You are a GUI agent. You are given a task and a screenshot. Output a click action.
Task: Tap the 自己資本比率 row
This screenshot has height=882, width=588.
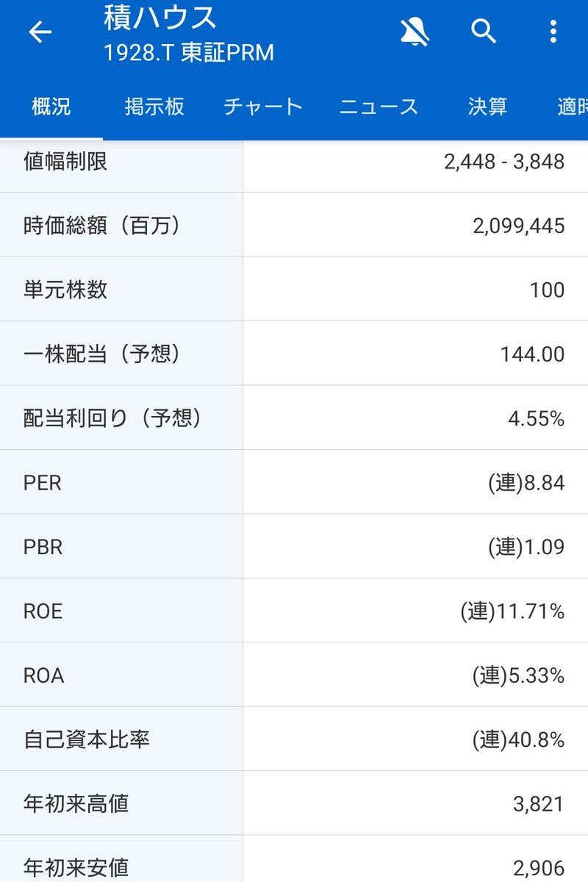pyautogui.click(x=294, y=739)
